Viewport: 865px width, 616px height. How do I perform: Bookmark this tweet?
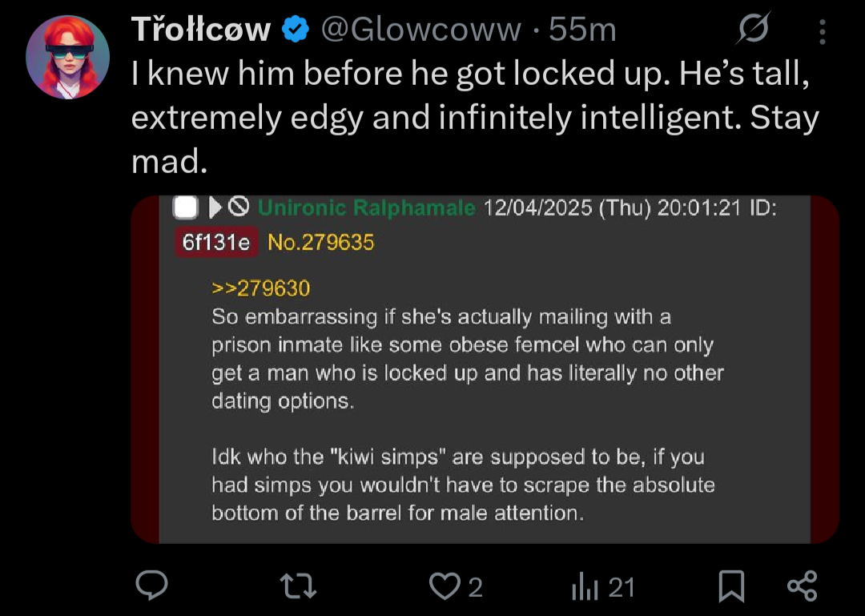pyautogui.click(x=731, y=586)
